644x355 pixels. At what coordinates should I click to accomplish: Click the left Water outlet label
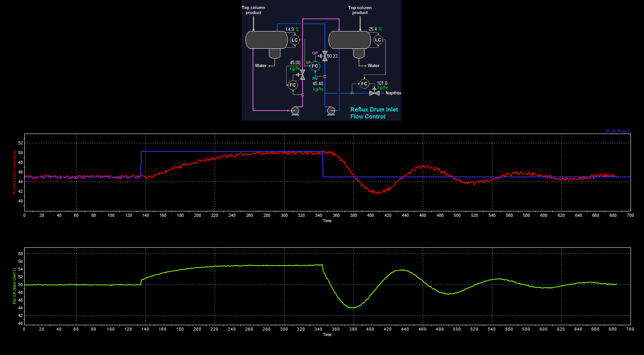click(x=261, y=66)
